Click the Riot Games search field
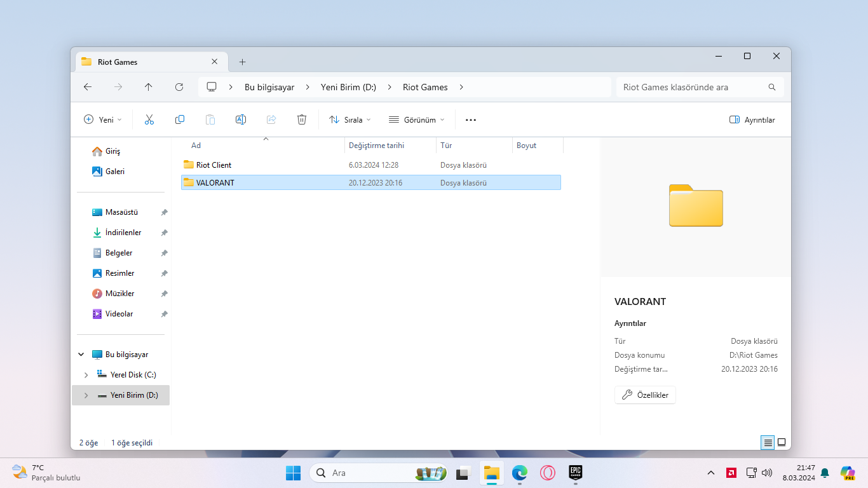The height and width of the screenshot is (488, 868). pyautogui.click(x=700, y=87)
